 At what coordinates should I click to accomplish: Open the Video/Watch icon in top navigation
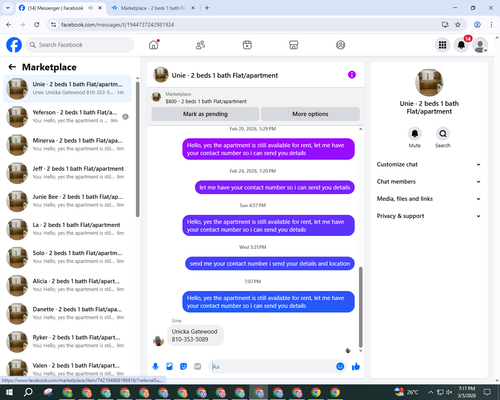tap(247, 45)
